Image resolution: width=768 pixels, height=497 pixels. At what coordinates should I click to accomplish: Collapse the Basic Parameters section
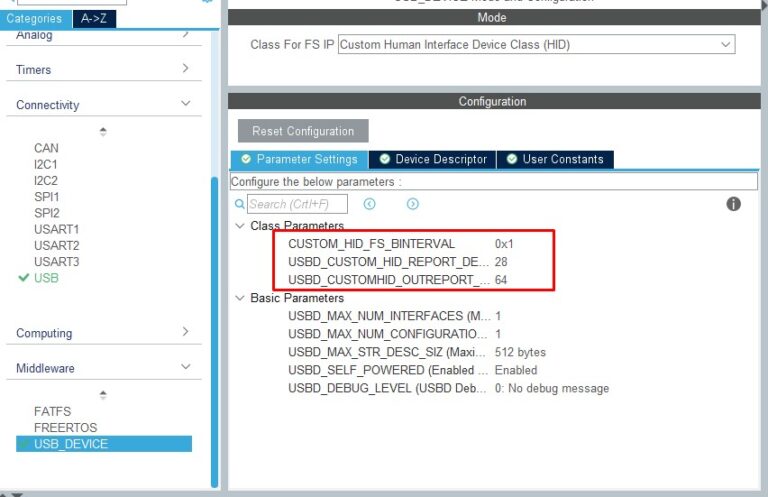[x=239, y=298]
